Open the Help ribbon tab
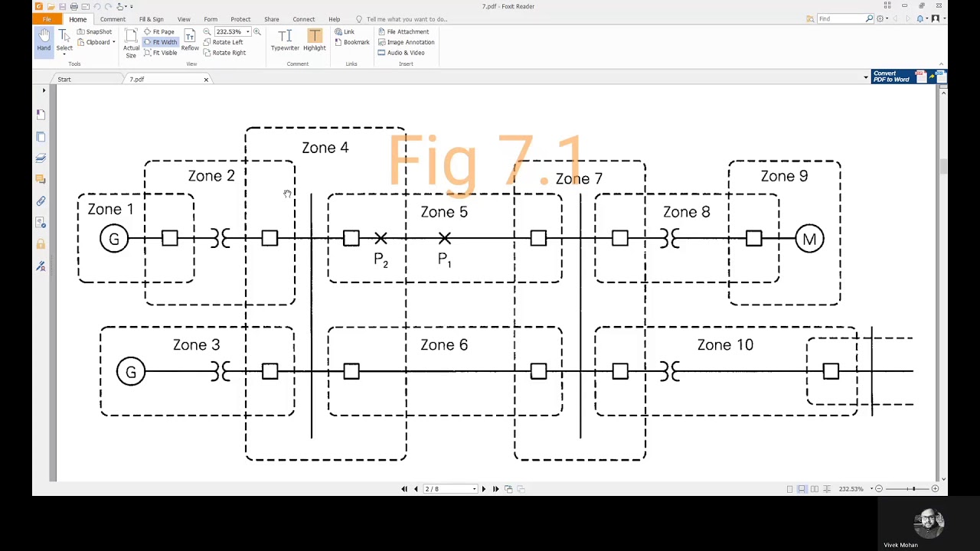980x551 pixels. (x=334, y=19)
